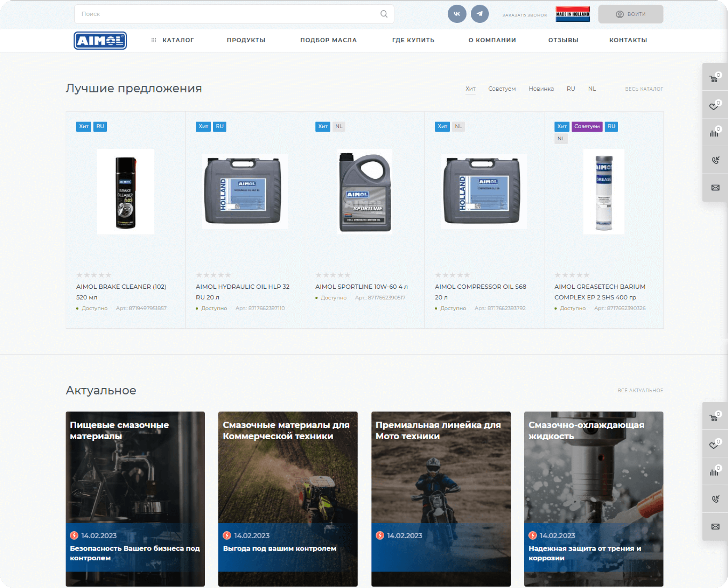Open the cart icon in lower side panel
Image resolution: width=728 pixels, height=588 pixels.
pyautogui.click(x=714, y=417)
